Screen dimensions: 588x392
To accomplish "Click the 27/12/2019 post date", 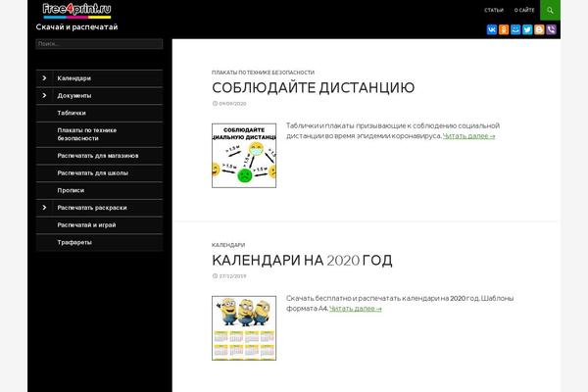I will coord(232,276).
